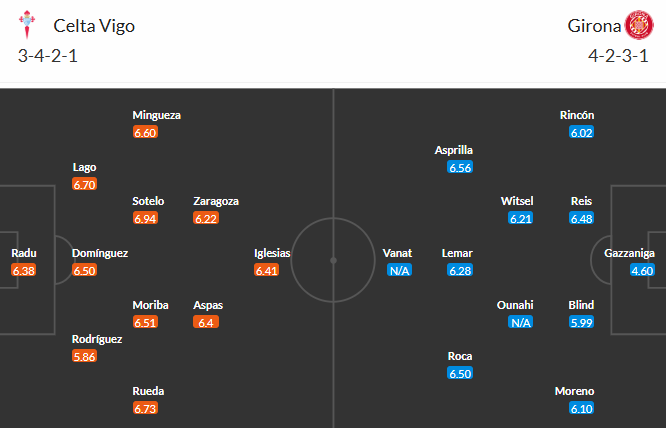The image size is (666, 428).
Task: Choose goalkeeper Radu's name
Action: coord(24,253)
